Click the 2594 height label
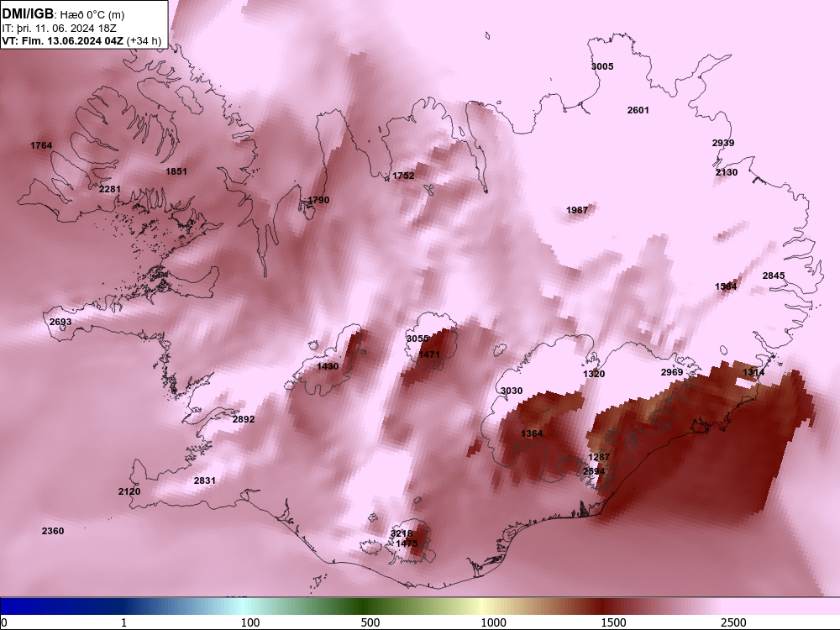 tap(594, 471)
